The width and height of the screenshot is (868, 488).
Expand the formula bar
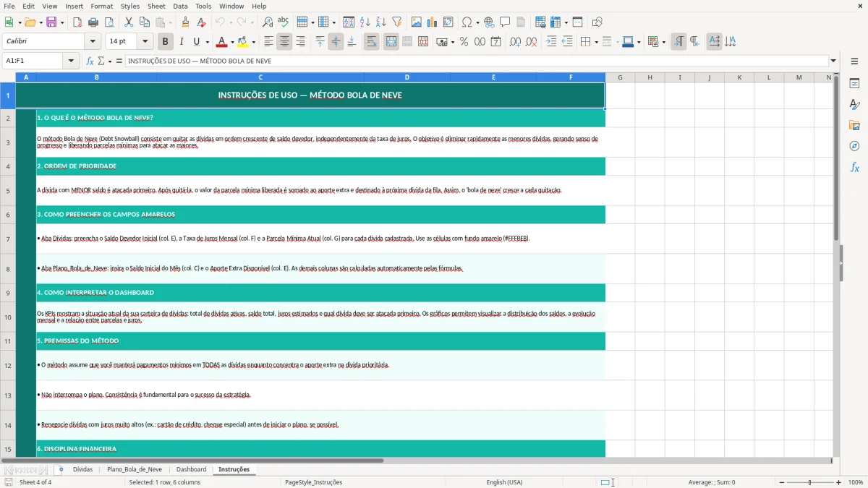pos(833,61)
